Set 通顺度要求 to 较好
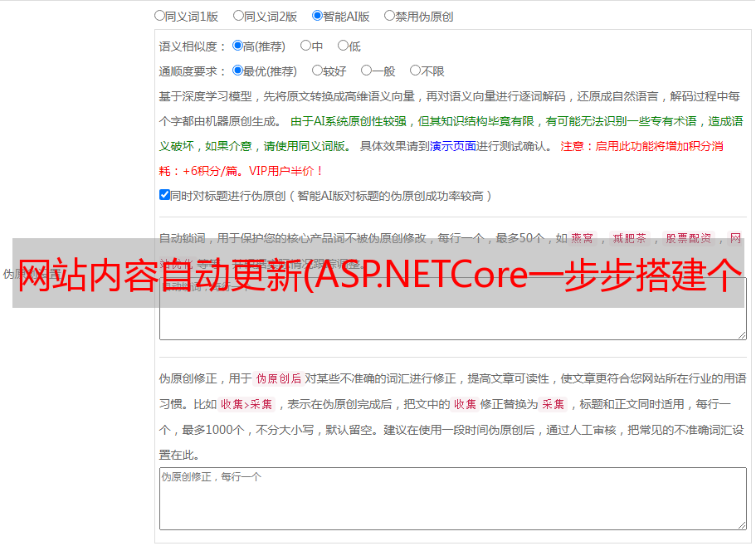The height and width of the screenshot is (546, 756). pos(317,71)
